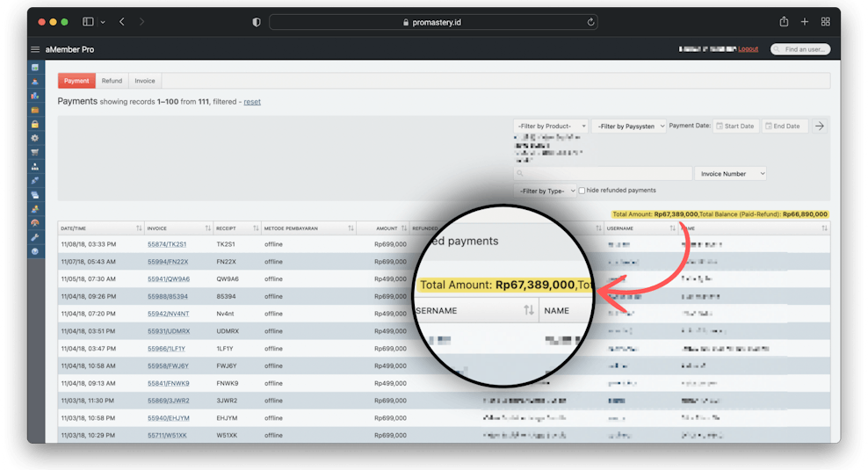Click the End Date field
The width and height of the screenshot is (868, 470).
click(785, 127)
